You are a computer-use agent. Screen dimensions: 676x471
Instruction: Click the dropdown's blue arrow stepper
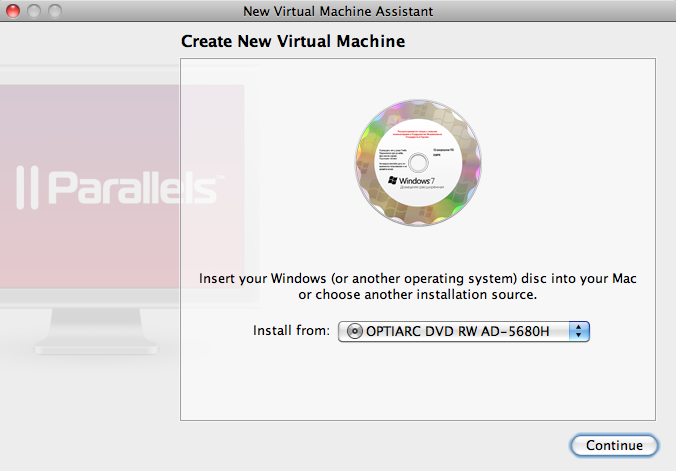[x=579, y=331]
